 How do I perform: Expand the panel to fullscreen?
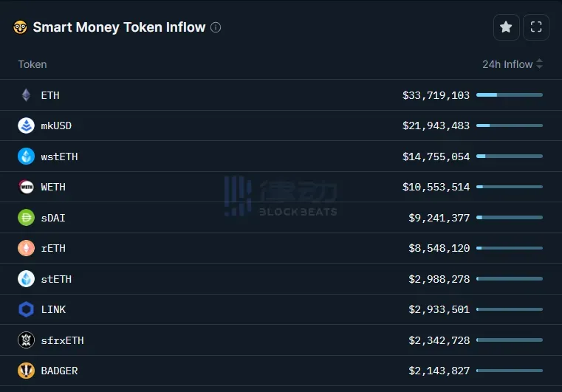click(536, 27)
